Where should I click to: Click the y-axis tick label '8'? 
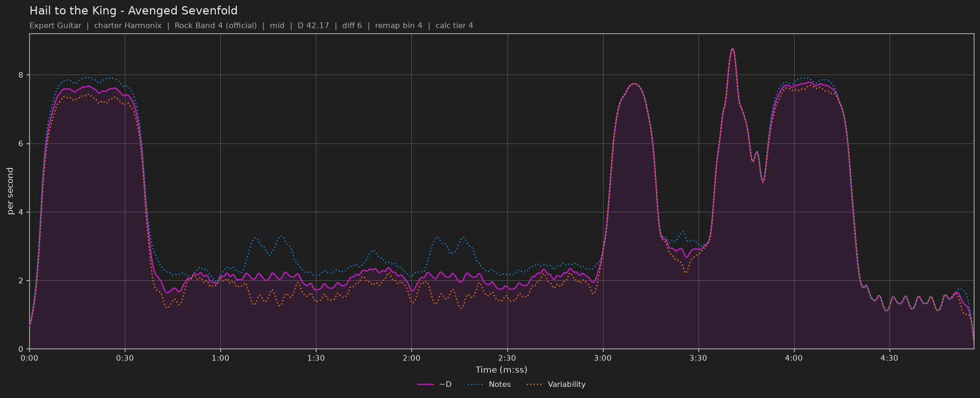(x=21, y=75)
